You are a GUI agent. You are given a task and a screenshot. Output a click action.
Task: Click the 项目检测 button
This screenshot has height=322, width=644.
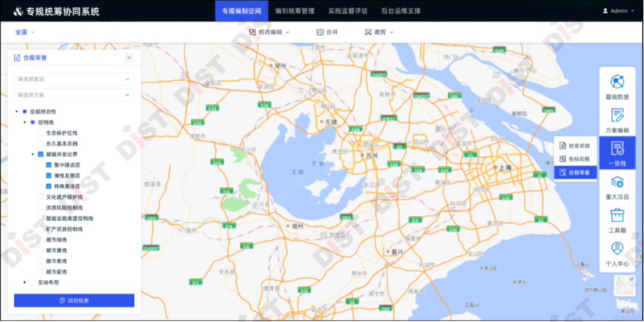pyautogui.click(x=74, y=300)
